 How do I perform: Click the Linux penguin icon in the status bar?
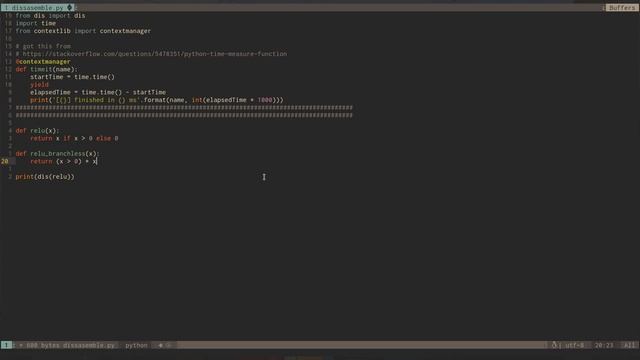click(x=554, y=345)
